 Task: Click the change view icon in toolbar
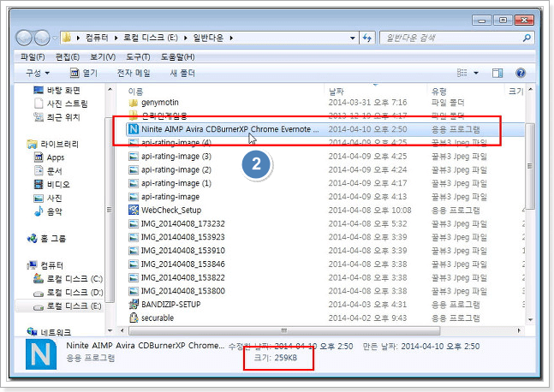coord(462,73)
